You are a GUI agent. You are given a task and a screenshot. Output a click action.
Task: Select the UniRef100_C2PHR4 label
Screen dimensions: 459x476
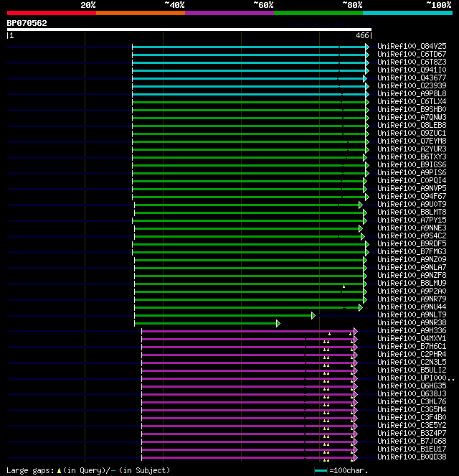coord(412,354)
